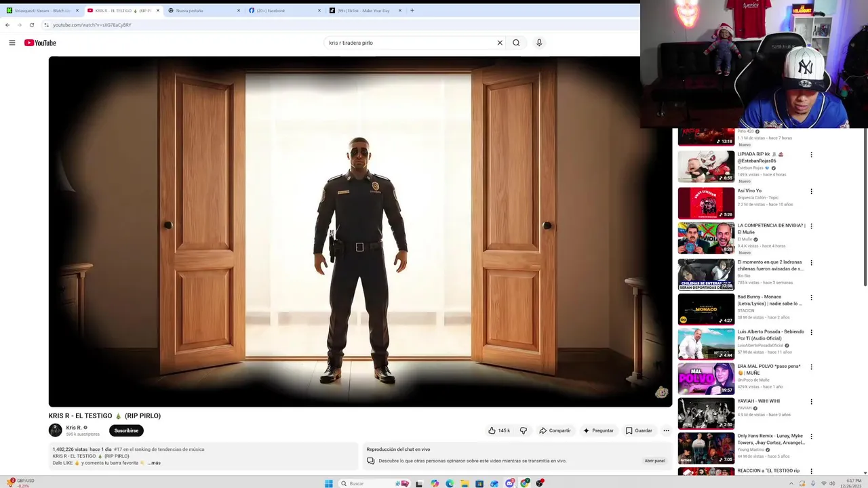Open the LA COMPETENCIA DE NVIDIA thumbnail
The height and width of the screenshot is (488, 868).
[x=706, y=238]
